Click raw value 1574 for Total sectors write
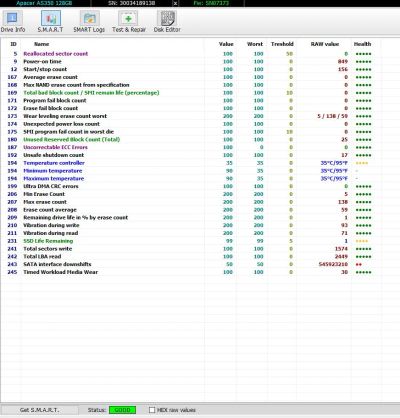Screen dimensions: 400x418 (341, 249)
